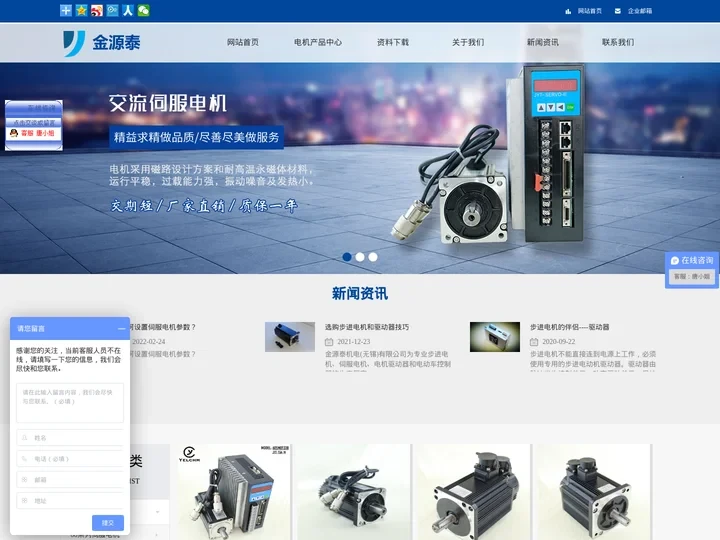The image size is (720, 540).
Task: Share via the green WeChat icon
Action: (x=144, y=10)
